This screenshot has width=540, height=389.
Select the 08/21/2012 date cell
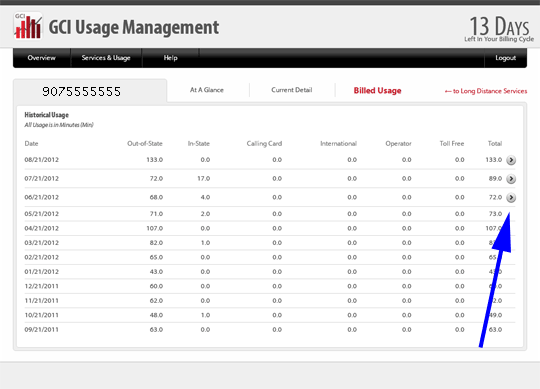point(42,160)
